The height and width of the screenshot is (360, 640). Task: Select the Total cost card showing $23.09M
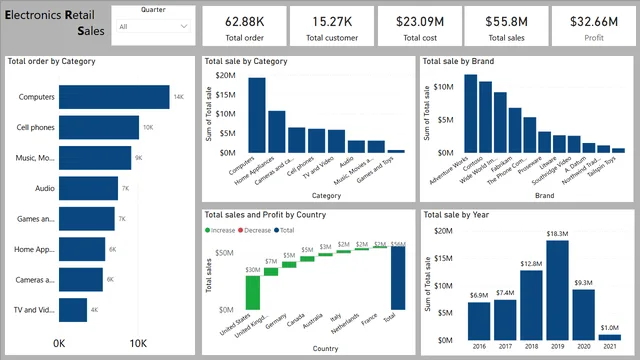pos(420,26)
